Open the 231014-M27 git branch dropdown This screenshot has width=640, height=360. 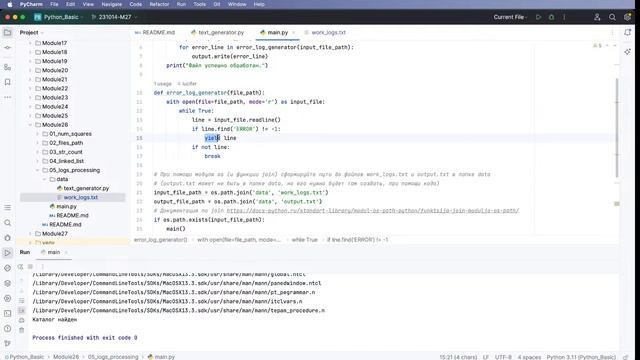(114, 17)
